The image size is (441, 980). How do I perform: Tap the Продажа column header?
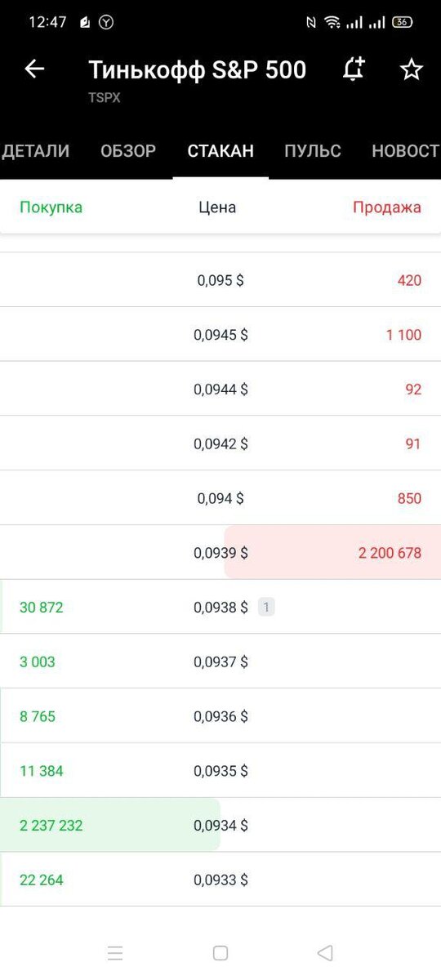pyautogui.click(x=387, y=207)
